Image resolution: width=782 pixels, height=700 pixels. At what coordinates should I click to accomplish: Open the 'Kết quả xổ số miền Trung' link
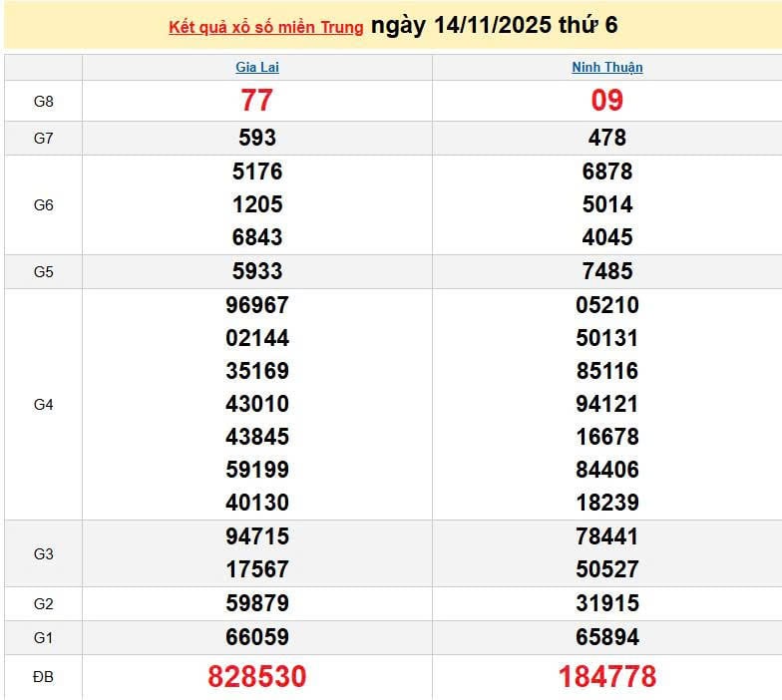266,28
